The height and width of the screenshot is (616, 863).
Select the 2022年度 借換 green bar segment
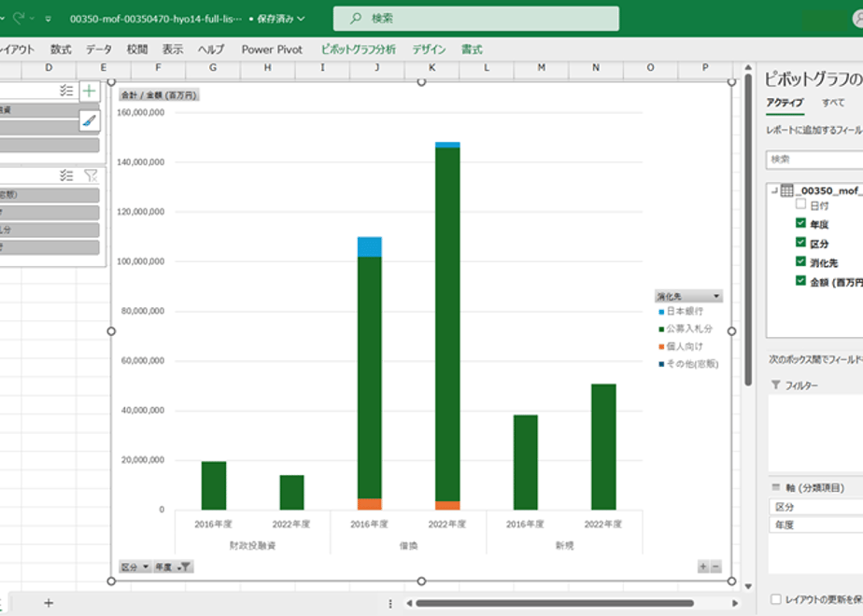pyautogui.click(x=447, y=325)
